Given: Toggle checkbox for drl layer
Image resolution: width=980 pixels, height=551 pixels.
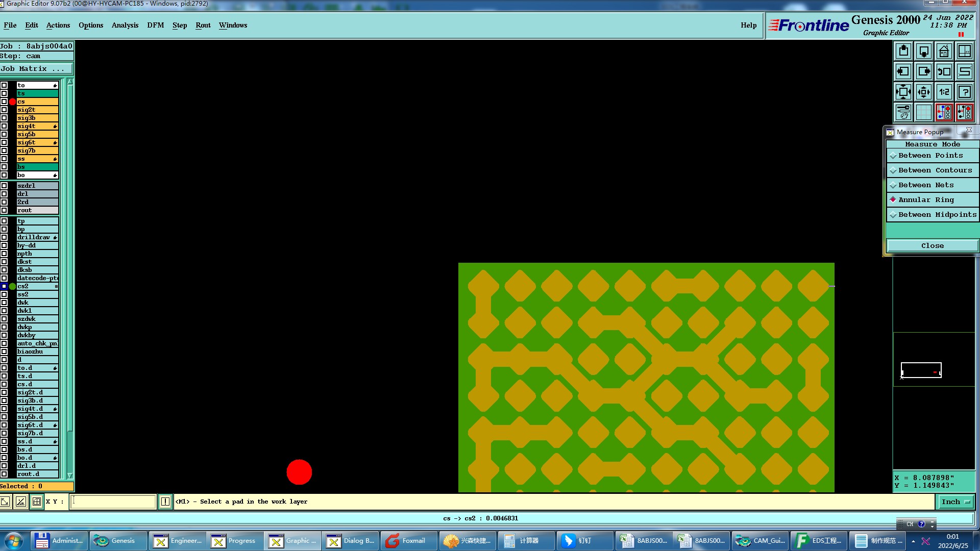Looking at the screenshot, I should click(4, 194).
